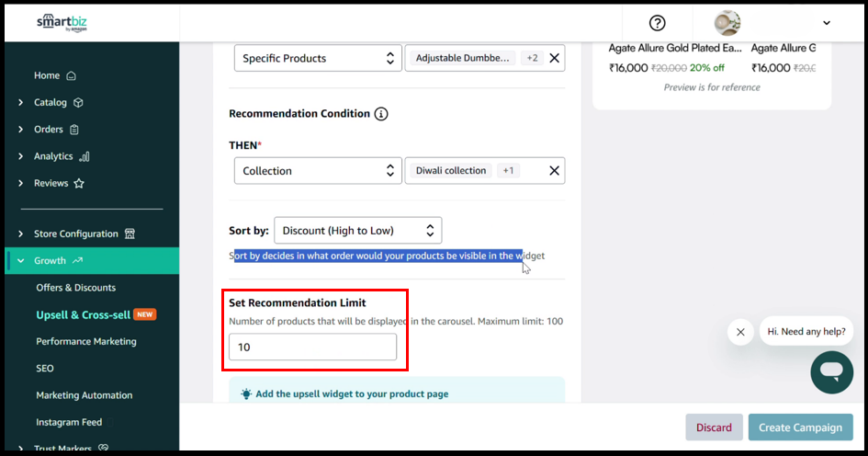Open the Specific Products dropdown
The width and height of the screenshot is (868, 456).
[x=318, y=58]
